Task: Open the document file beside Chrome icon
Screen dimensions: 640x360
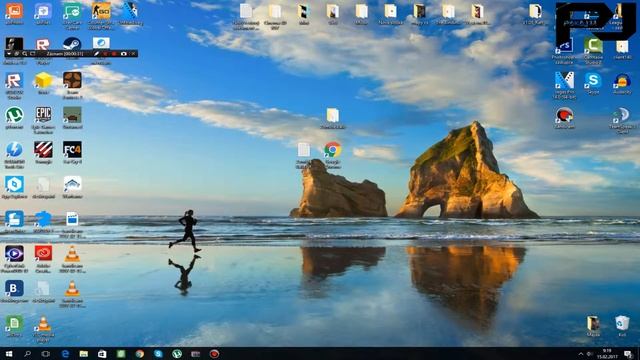Action: 304,150
